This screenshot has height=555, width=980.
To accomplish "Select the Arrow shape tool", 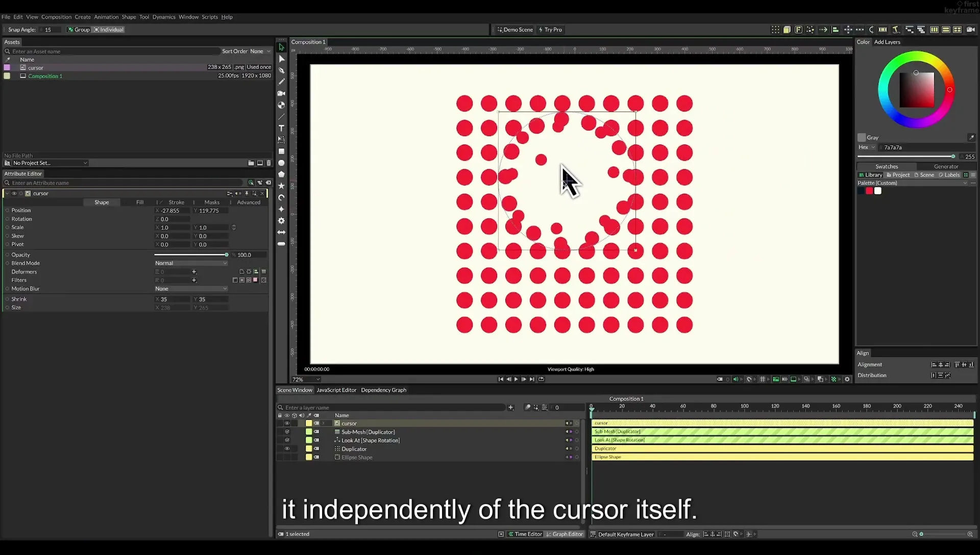I will tap(281, 232).
